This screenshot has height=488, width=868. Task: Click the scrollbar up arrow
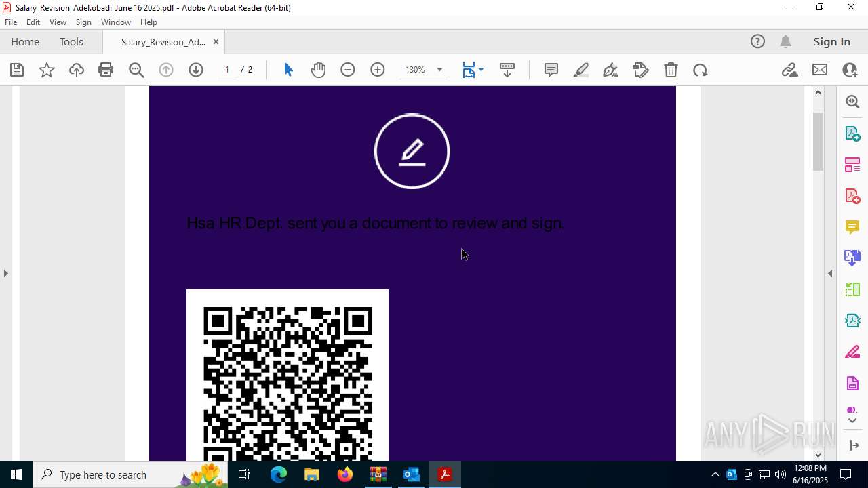(x=818, y=92)
